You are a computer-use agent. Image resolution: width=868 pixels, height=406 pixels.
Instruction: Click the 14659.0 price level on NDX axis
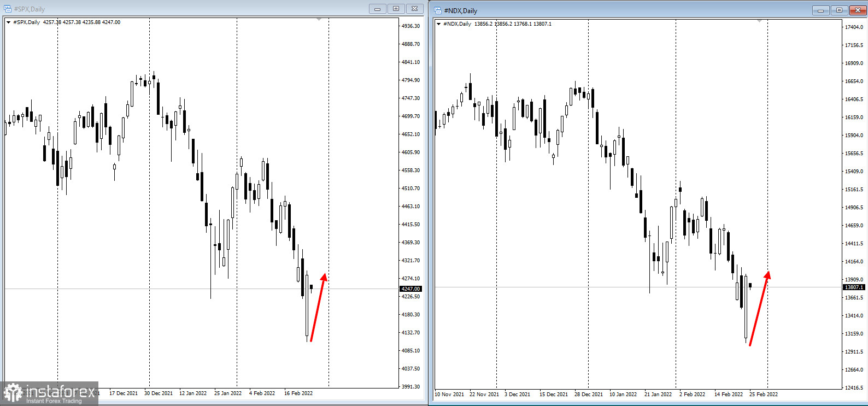(854, 226)
